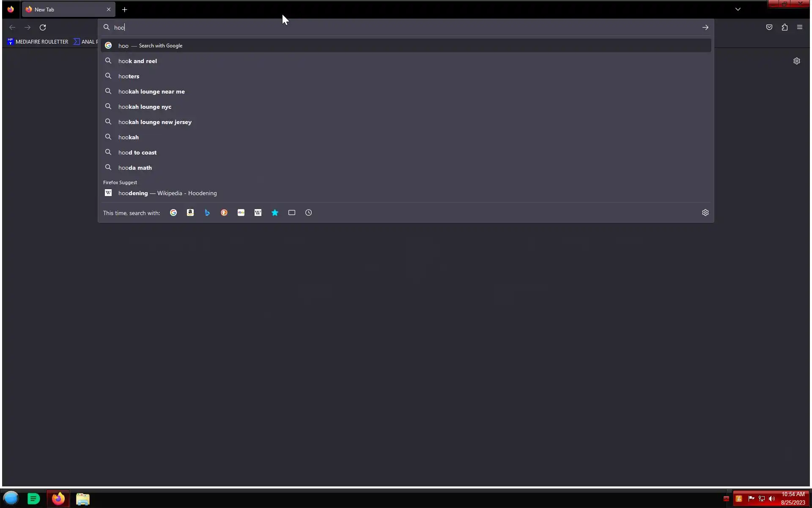Click the Go arrow in address bar
Screen dimensions: 812x508
[x=705, y=28]
